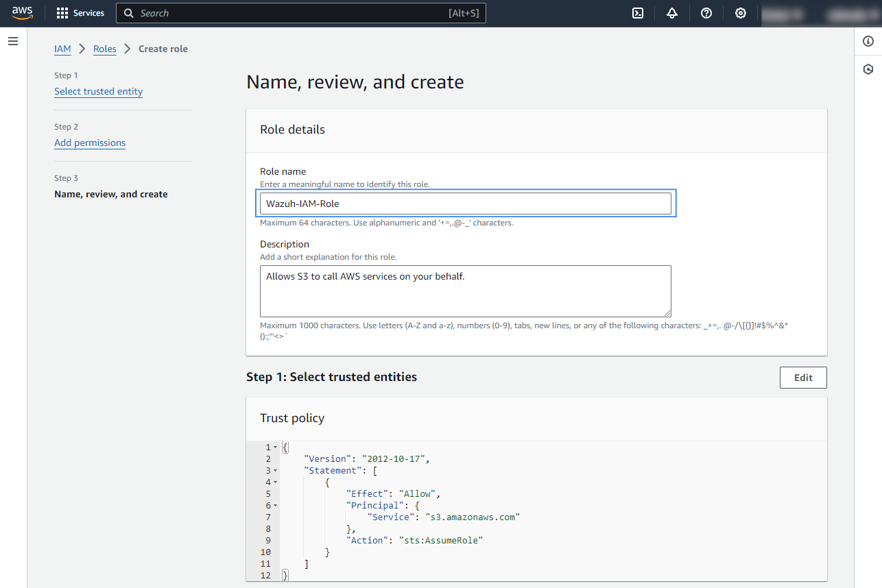Open the notifications bell
Screen dimensions: 882x588
(x=672, y=13)
